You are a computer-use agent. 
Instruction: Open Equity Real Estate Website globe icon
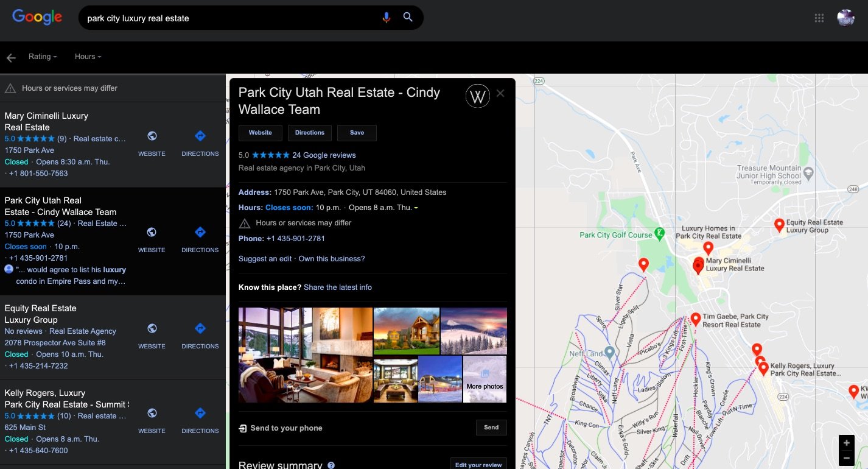[152, 328]
